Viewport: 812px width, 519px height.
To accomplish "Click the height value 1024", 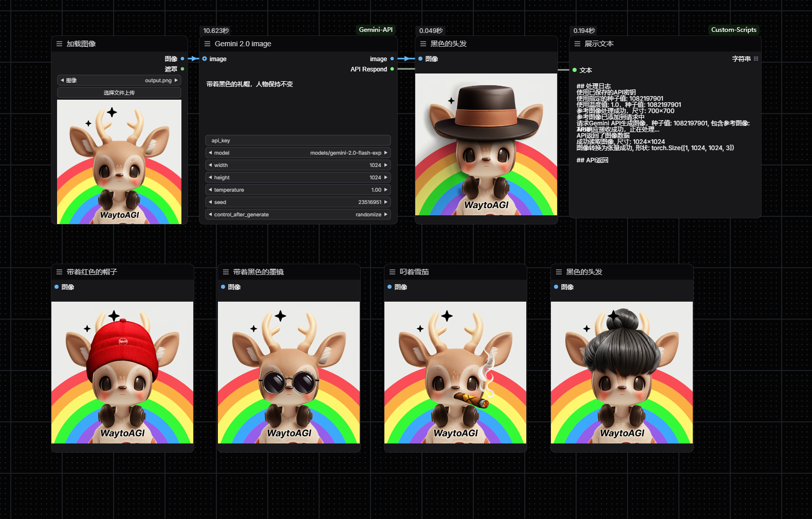I will click(375, 177).
